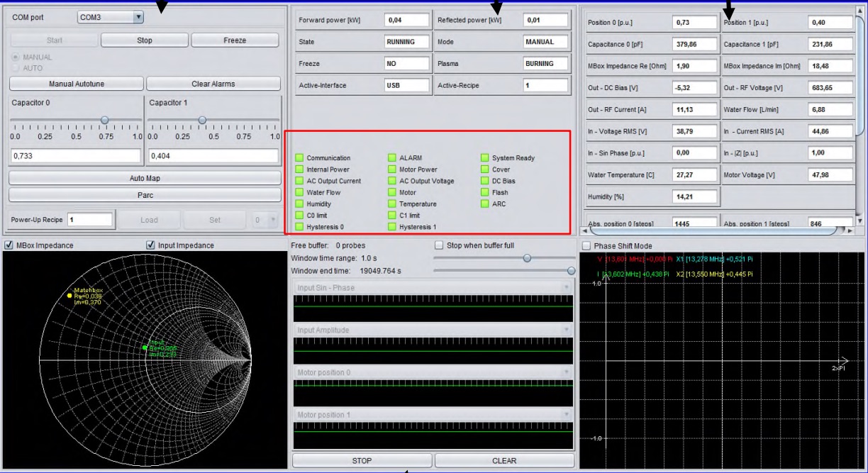
Task: Click the System Ready indicator
Action: tap(485, 158)
